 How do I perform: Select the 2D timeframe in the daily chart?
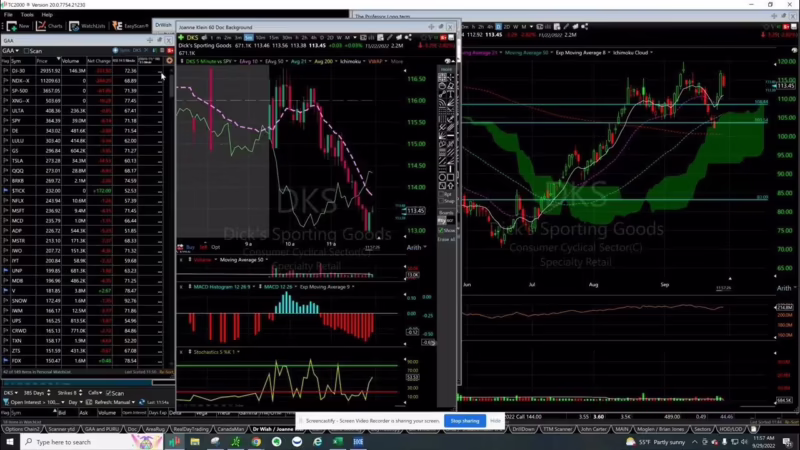point(506,27)
